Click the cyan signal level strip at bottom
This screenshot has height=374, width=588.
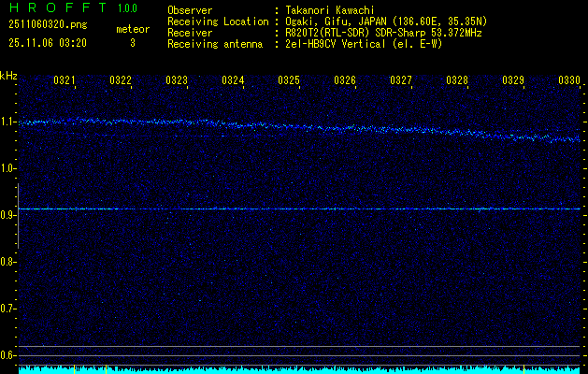299,369
